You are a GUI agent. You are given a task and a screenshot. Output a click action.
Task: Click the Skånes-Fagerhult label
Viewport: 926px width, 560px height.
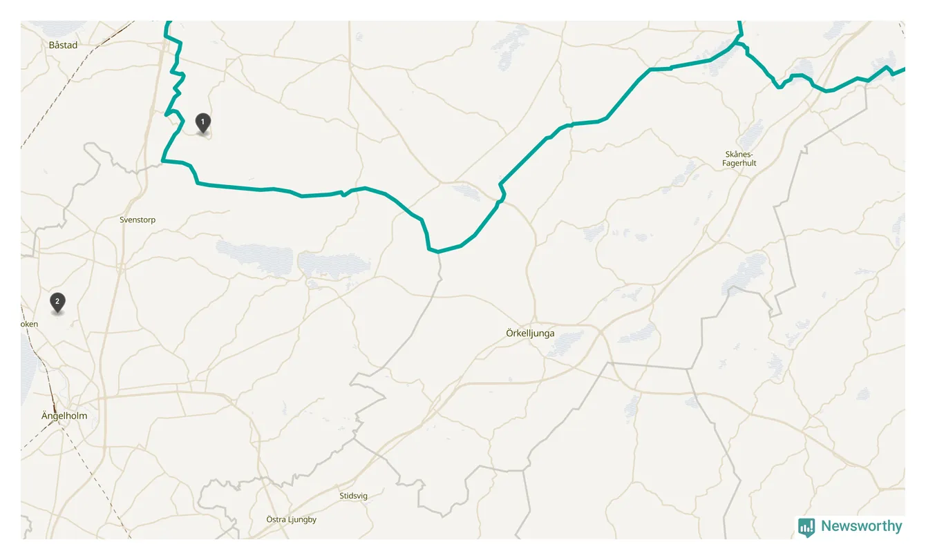click(741, 159)
